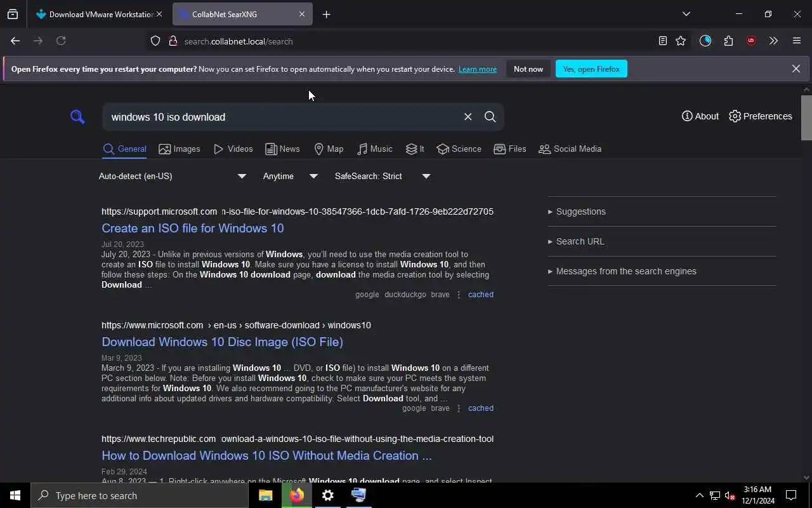Viewport: 812px width, 508px height.
Task: List all tabs dropdown arrow
Action: pyautogui.click(x=686, y=14)
